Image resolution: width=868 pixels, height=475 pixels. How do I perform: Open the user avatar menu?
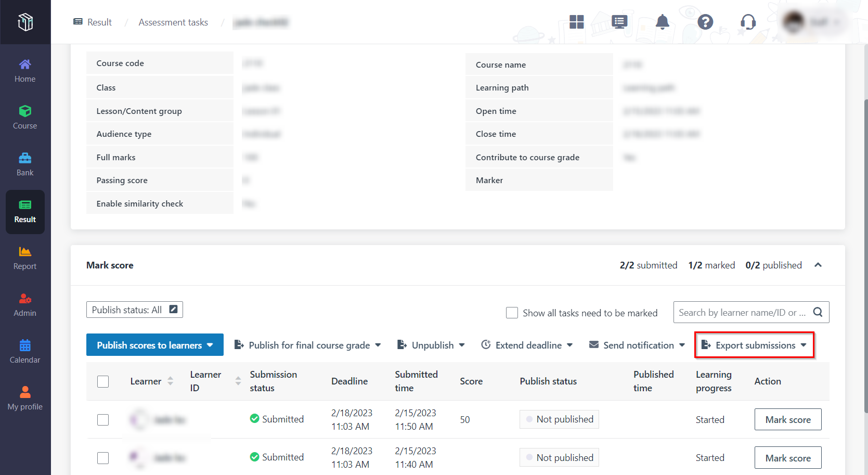tap(812, 22)
